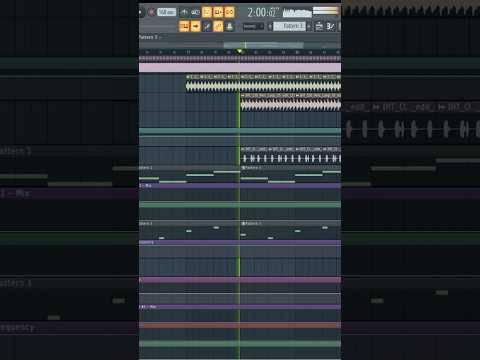This screenshot has width=480, height=360.
Task: Click arrow right of pattern selector
Action: pyautogui.click(x=309, y=26)
